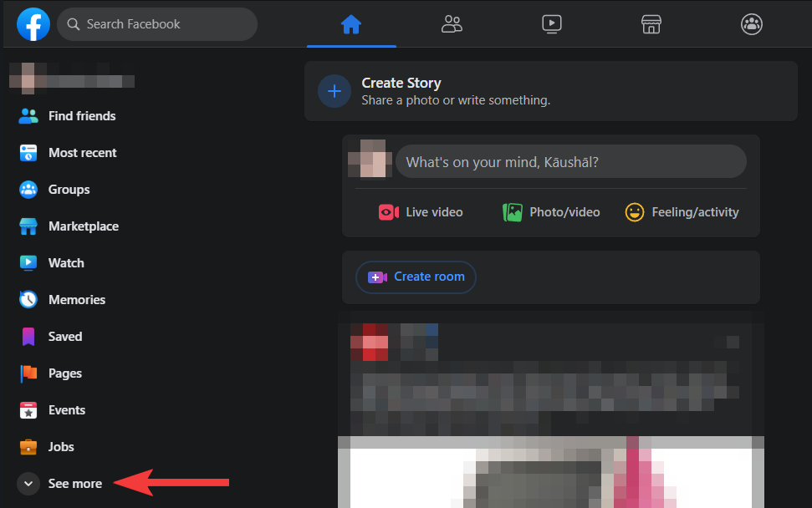Screen dimensions: 812x508
Task: Click the magnifier icon in the search bar
Action: (x=74, y=24)
